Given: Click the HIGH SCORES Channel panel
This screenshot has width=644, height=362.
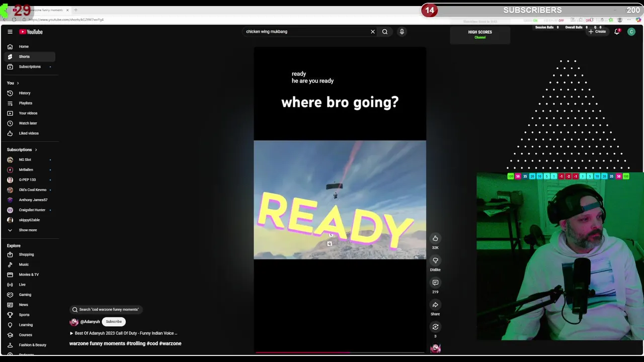Looking at the screenshot, I should point(480,34).
